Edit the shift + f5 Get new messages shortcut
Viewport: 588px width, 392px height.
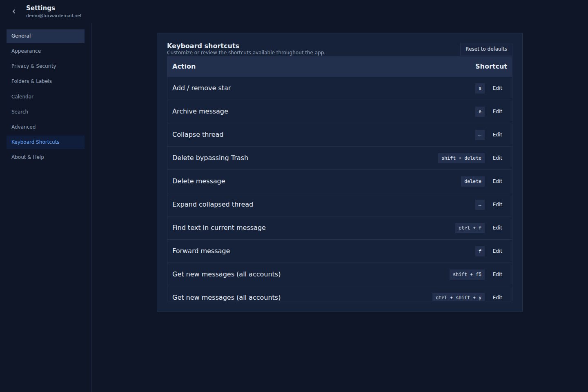click(x=497, y=274)
